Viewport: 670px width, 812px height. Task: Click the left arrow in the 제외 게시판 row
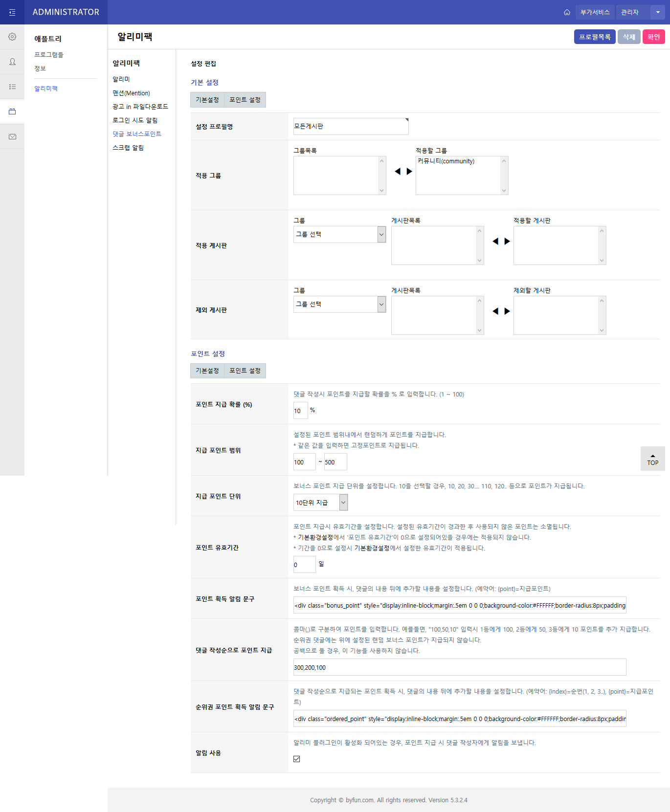click(x=495, y=311)
